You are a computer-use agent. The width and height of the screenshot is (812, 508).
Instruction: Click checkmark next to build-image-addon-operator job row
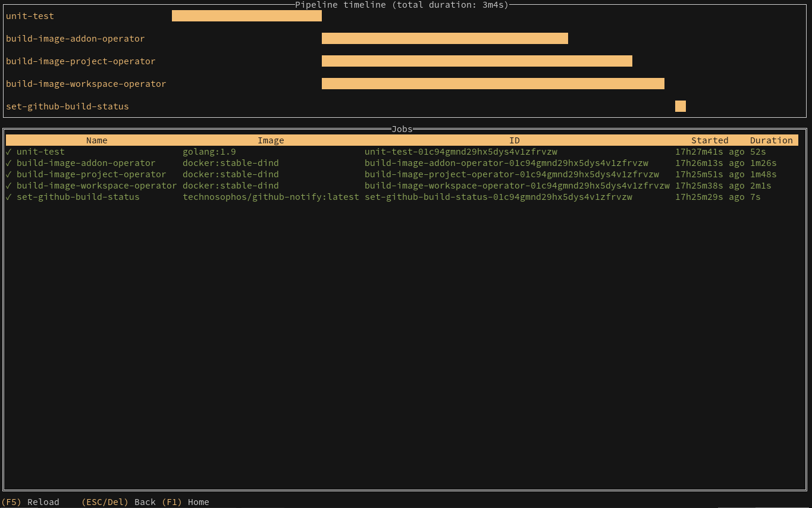(8, 163)
